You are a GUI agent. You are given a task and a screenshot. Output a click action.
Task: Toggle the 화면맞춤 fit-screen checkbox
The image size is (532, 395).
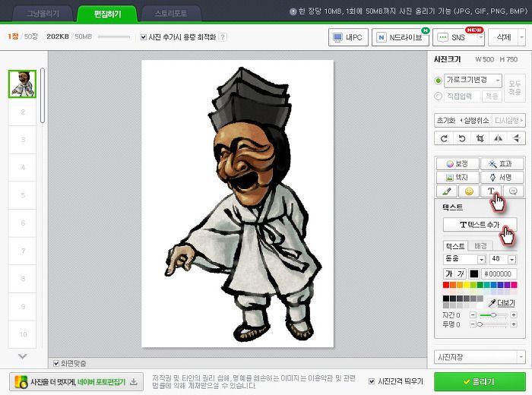(x=56, y=363)
